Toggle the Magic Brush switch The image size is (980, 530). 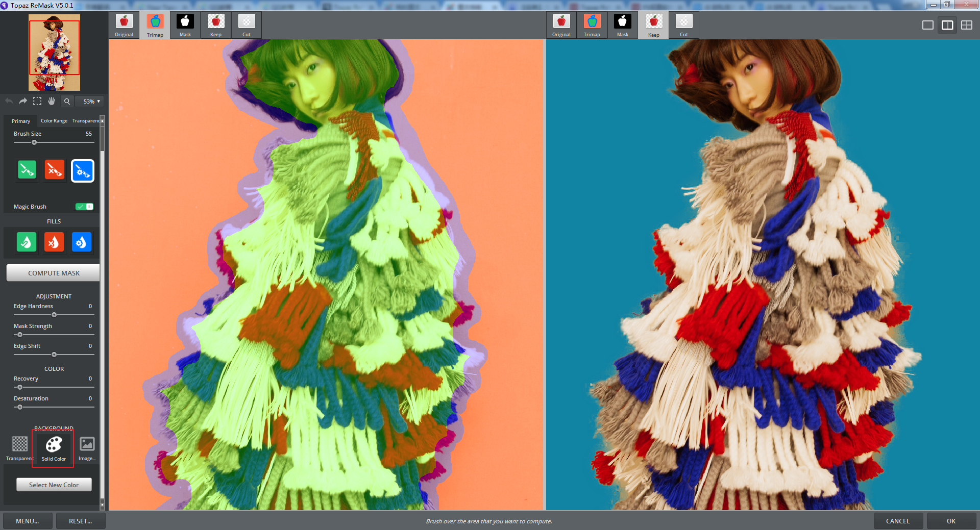point(85,207)
